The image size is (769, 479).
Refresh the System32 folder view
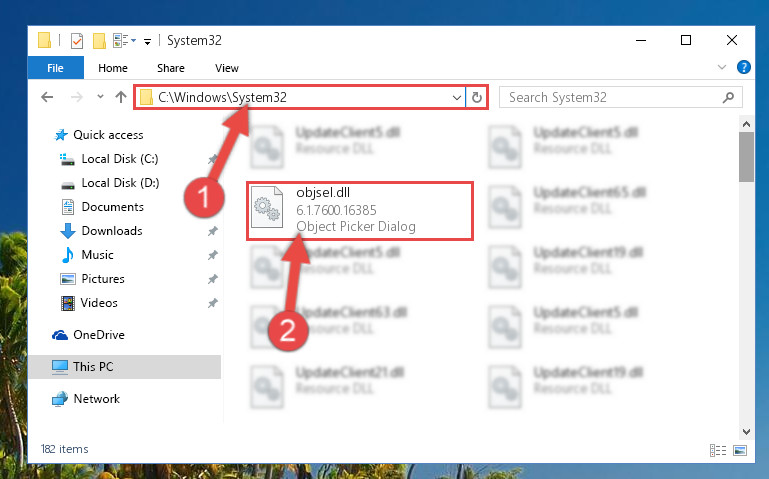[x=476, y=98]
